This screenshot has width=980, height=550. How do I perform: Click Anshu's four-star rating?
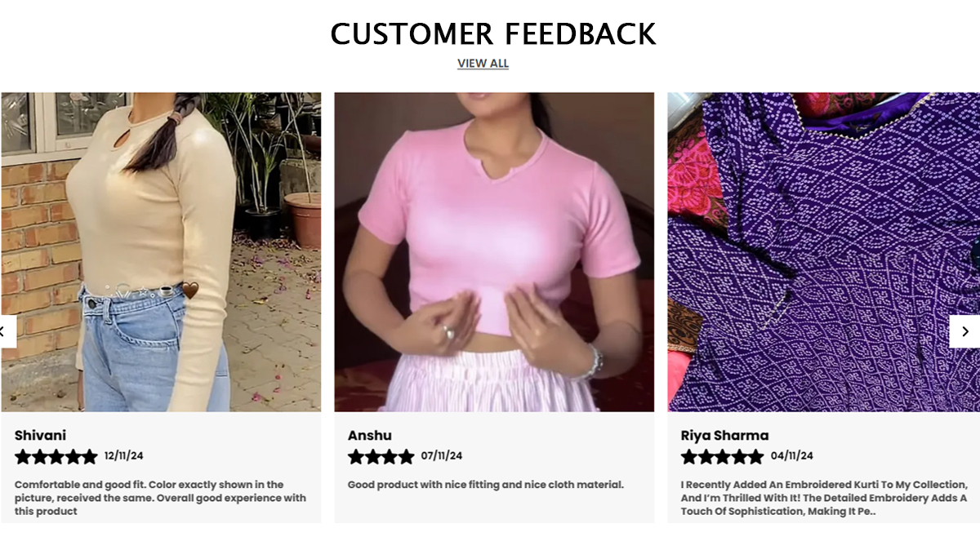pyautogui.click(x=381, y=457)
